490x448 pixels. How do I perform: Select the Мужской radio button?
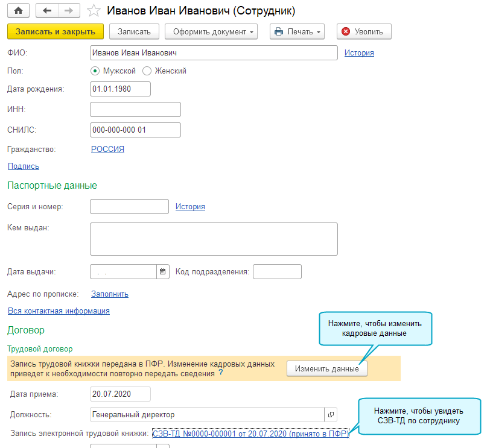pyautogui.click(x=95, y=71)
